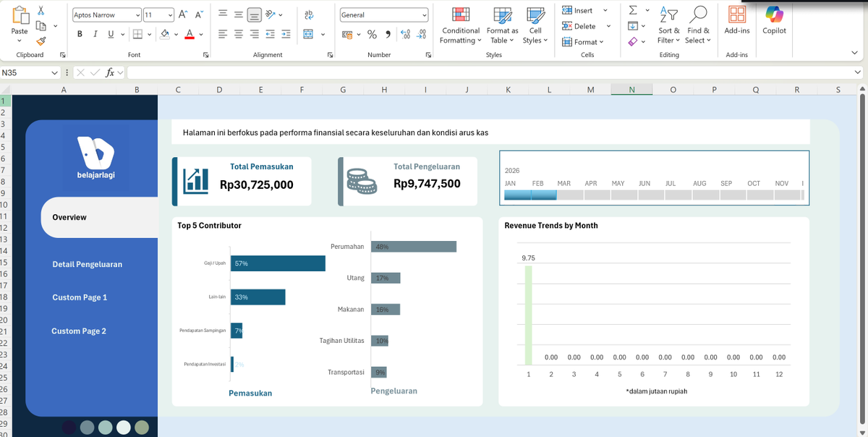Switch to the Detail Pengeluaran page
The image size is (868, 437).
click(87, 264)
